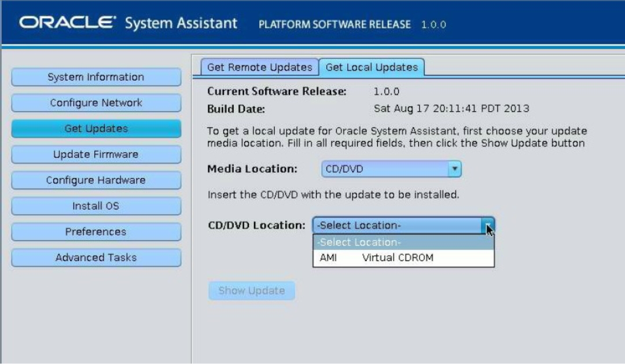
Task: Open the System Information section
Action: (96, 77)
